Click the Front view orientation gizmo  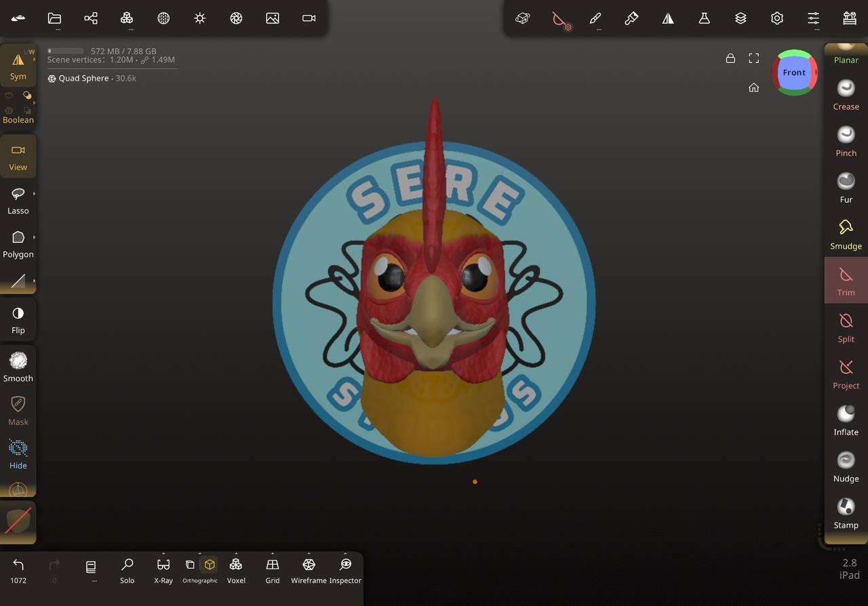[794, 73]
